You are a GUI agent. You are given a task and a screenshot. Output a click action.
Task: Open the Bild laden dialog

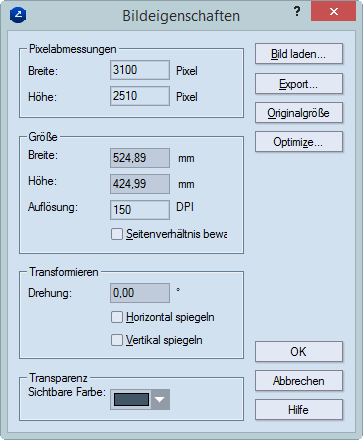[299, 54]
